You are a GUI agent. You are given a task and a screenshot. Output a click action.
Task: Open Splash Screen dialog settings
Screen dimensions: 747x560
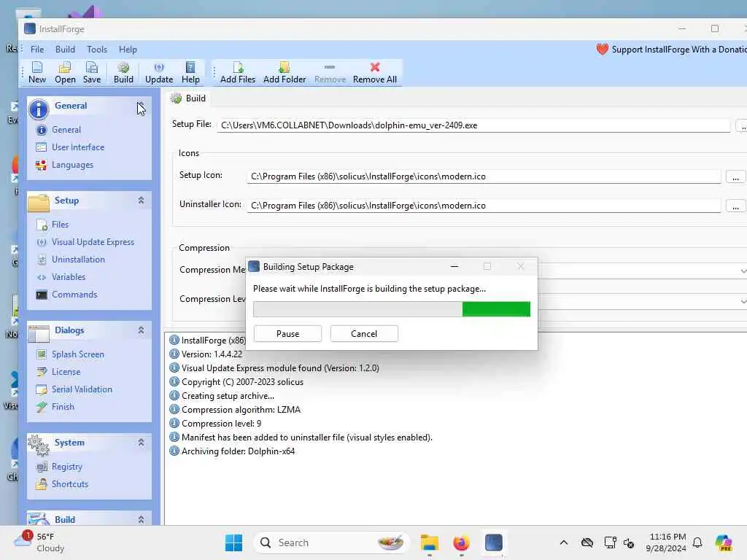[77, 354]
